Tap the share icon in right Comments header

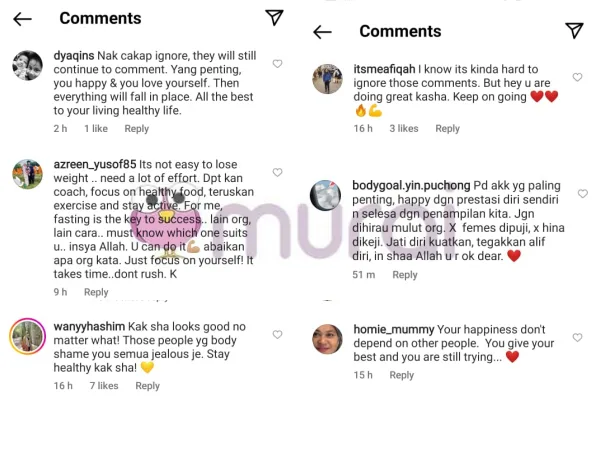574,31
